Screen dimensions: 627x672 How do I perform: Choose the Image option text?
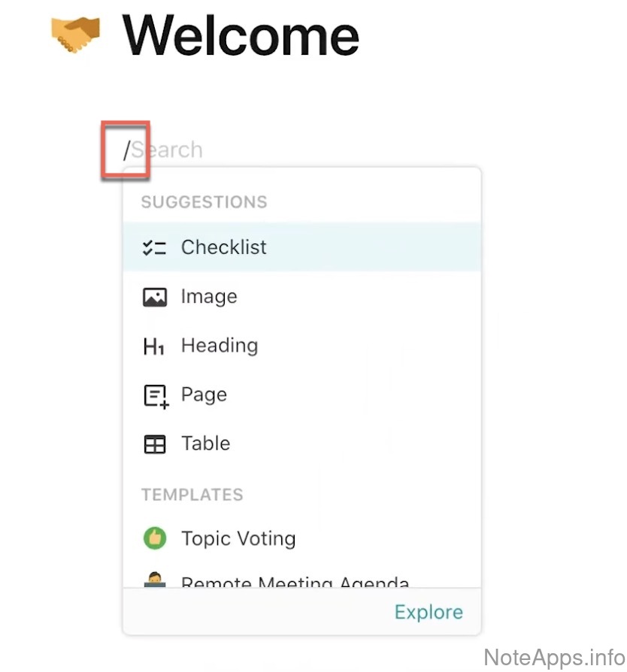[x=208, y=297]
